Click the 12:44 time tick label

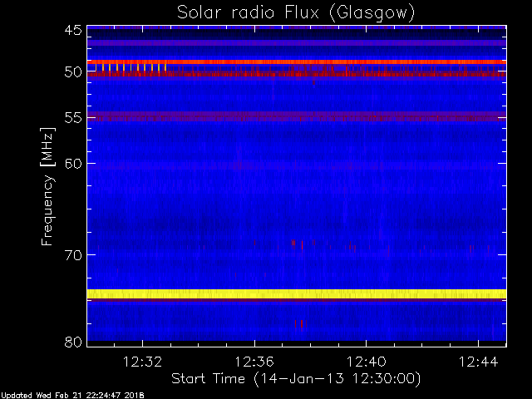coord(479,362)
